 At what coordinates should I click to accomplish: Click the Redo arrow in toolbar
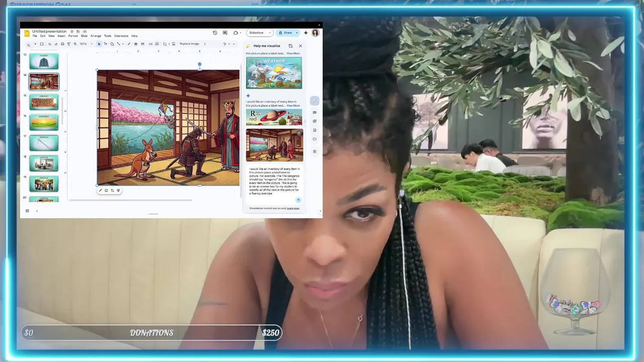[x=56, y=44]
